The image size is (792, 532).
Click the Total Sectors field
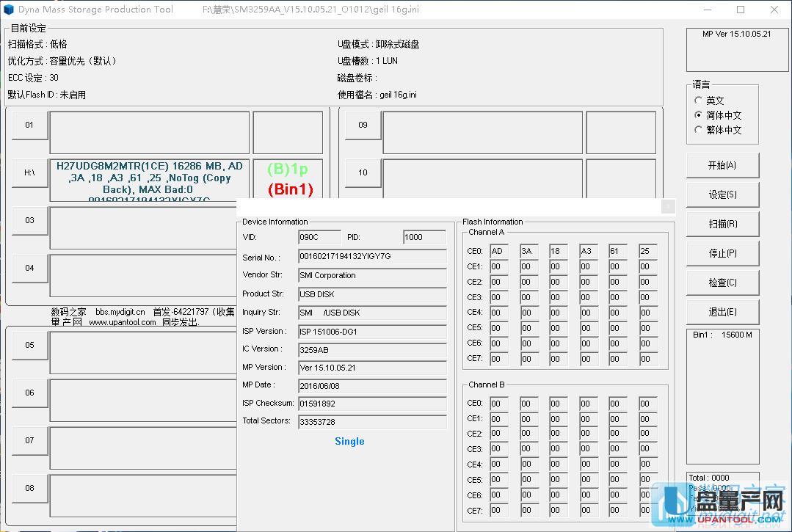[x=371, y=422]
